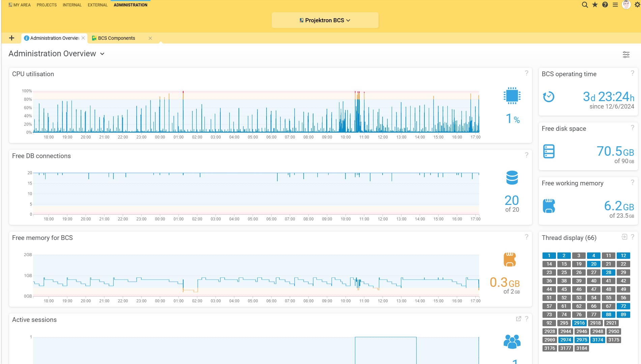Select thread 3174 tile
Screen dimensions: 641x364
click(598, 340)
